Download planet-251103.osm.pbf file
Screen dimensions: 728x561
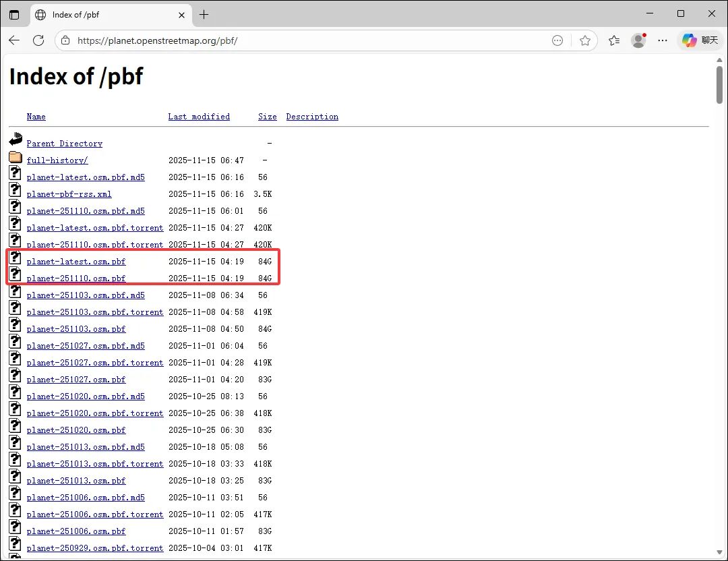click(76, 329)
